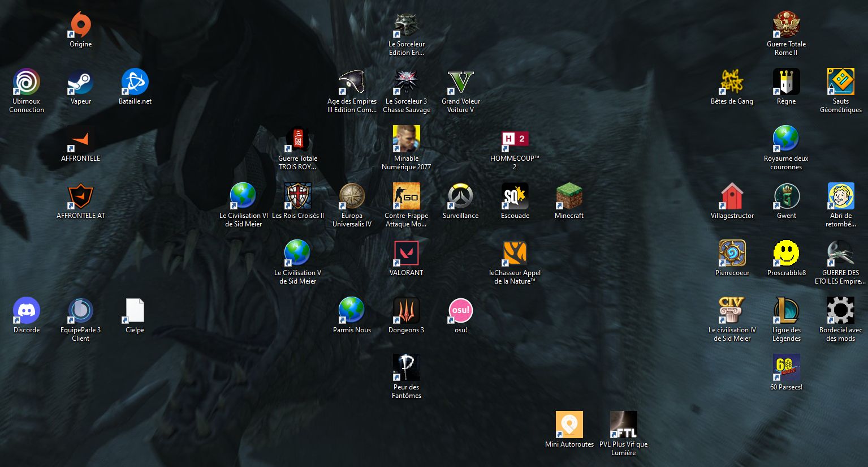Screen dimensions: 868x467
Task: Select Age des Empires III icon
Action: (352, 82)
